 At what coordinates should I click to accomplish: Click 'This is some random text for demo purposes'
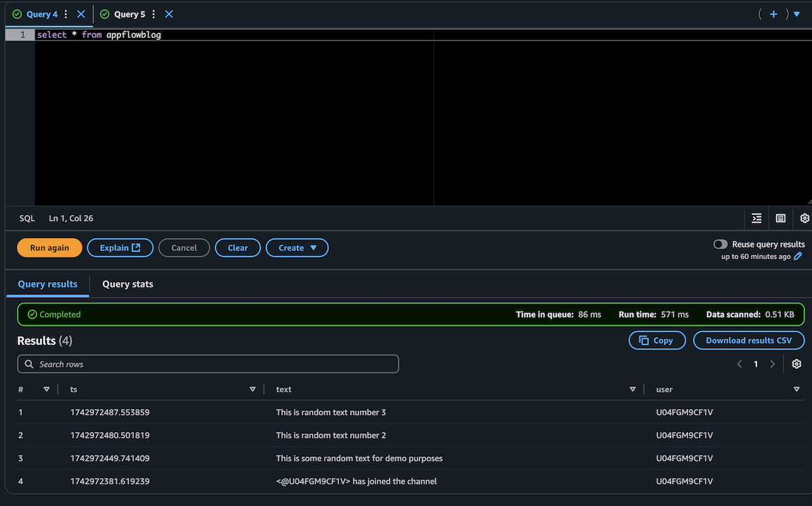coord(359,458)
